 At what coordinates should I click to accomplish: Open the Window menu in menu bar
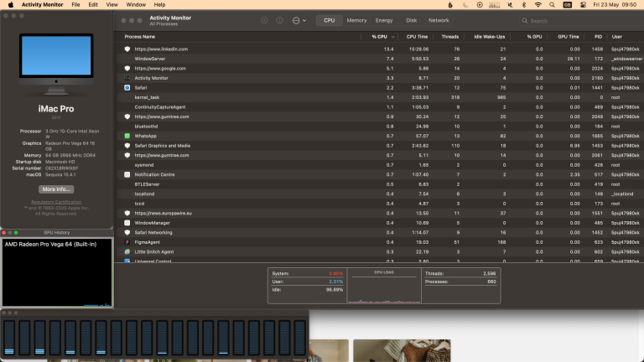pyautogui.click(x=135, y=4)
